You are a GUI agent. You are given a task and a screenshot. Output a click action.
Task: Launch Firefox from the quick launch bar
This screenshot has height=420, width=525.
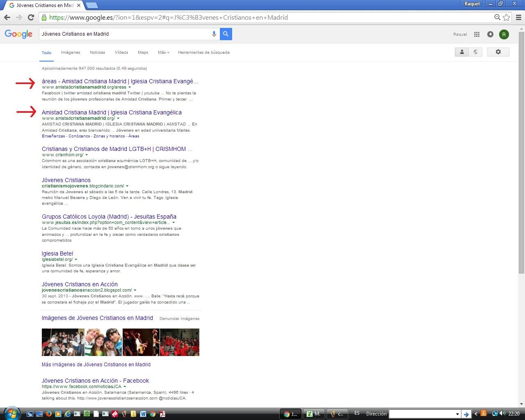[48, 414]
